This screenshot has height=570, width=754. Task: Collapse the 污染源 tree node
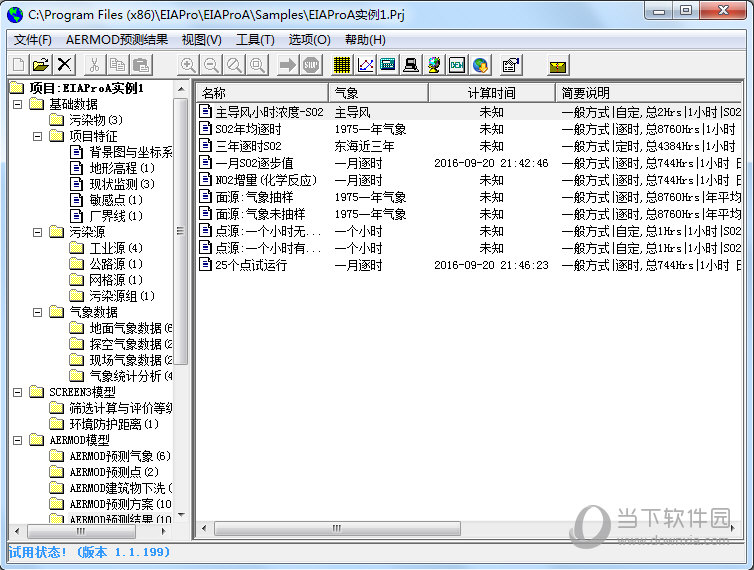tap(37, 232)
